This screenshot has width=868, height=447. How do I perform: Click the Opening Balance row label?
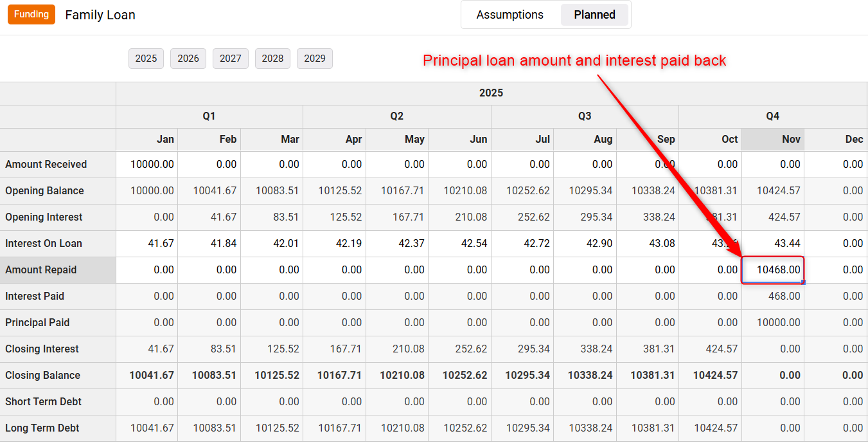tap(58, 191)
